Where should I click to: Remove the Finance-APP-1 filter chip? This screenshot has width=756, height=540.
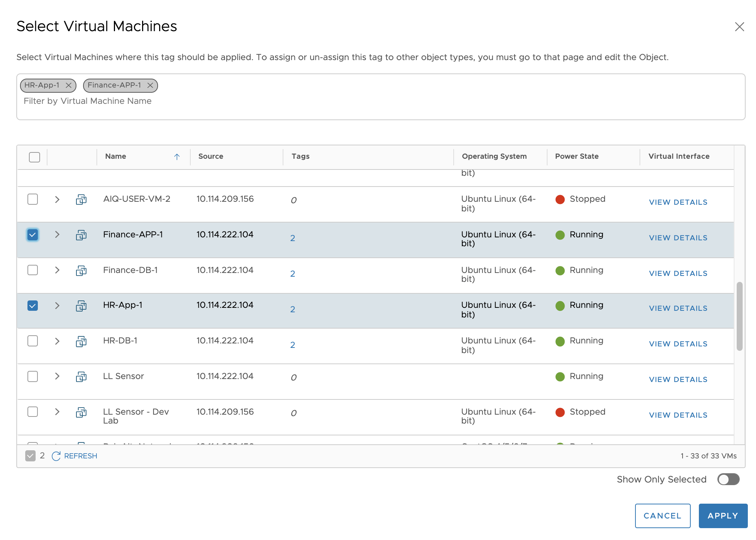[x=150, y=85]
